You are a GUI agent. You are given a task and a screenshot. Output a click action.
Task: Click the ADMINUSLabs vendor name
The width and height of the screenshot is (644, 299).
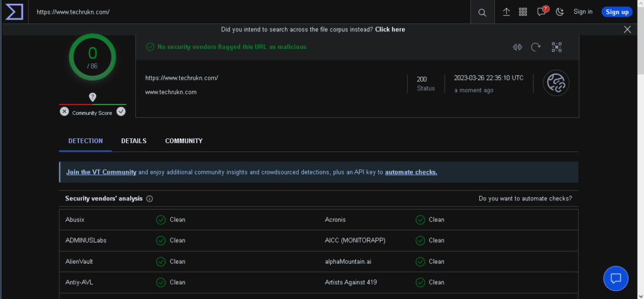coord(86,241)
